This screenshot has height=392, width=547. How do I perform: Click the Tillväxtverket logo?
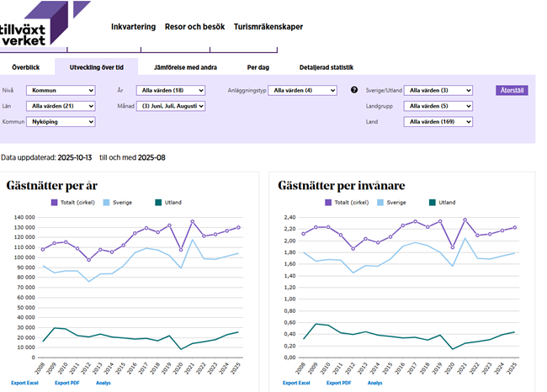click(x=34, y=24)
